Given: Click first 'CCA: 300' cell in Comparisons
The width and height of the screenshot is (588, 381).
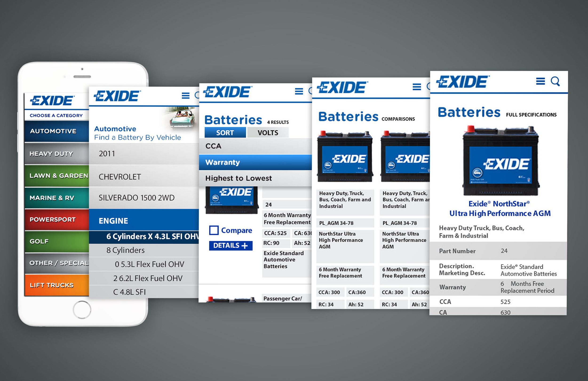Looking at the screenshot, I should tap(330, 292).
